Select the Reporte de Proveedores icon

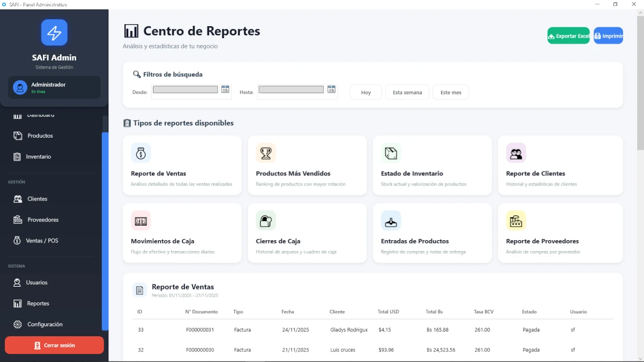516,220
